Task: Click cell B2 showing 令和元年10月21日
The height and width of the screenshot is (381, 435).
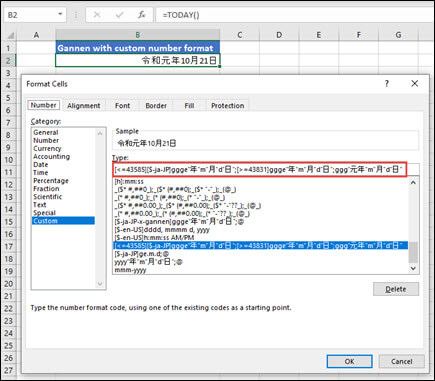Action: [x=138, y=61]
